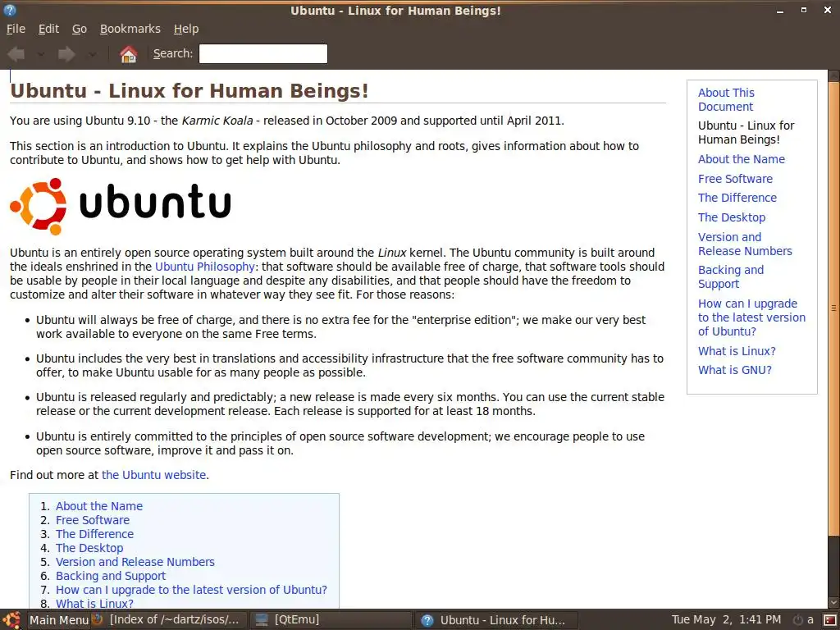Open the Back history dropdown arrow
Image resolution: width=840 pixels, height=630 pixels.
point(41,54)
